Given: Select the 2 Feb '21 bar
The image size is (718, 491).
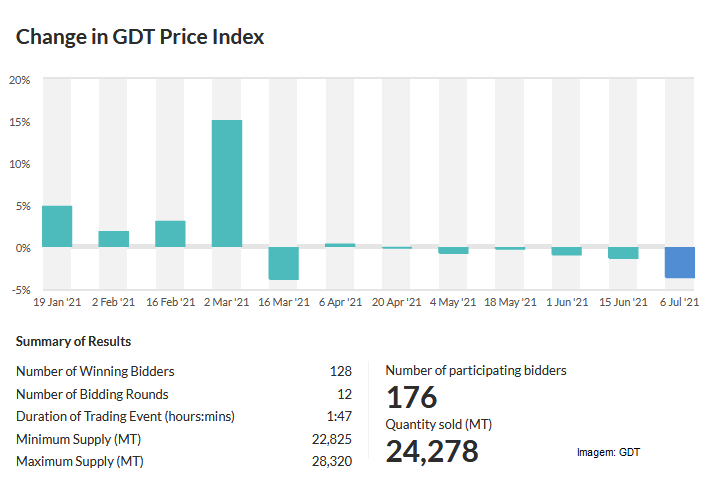Looking at the screenshot, I should pyautogui.click(x=114, y=239).
